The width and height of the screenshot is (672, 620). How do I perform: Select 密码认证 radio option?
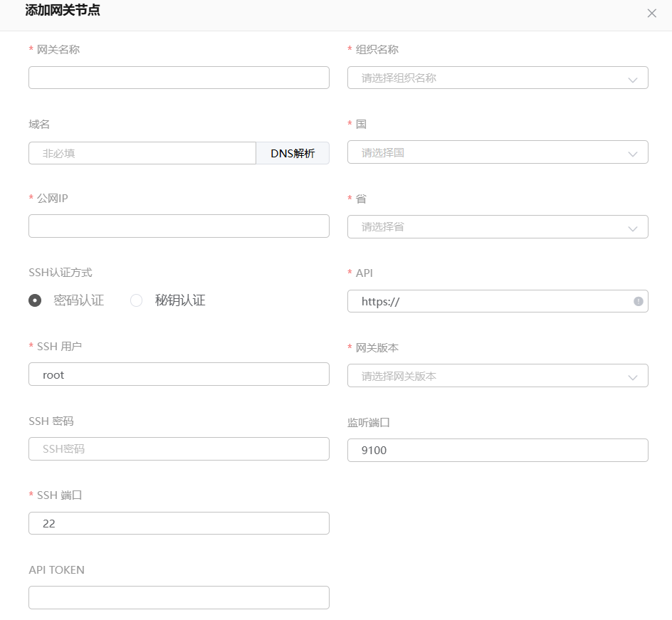tap(35, 300)
